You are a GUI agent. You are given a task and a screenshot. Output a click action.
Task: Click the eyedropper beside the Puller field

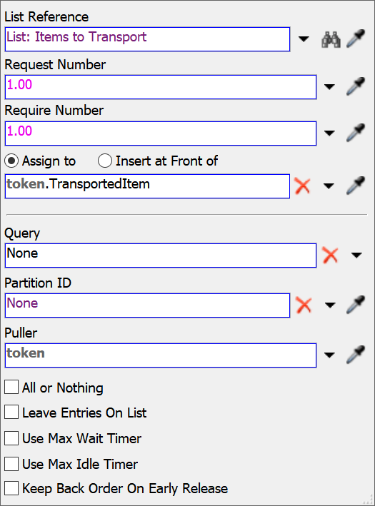pyautogui.click(x=355, y=354)
